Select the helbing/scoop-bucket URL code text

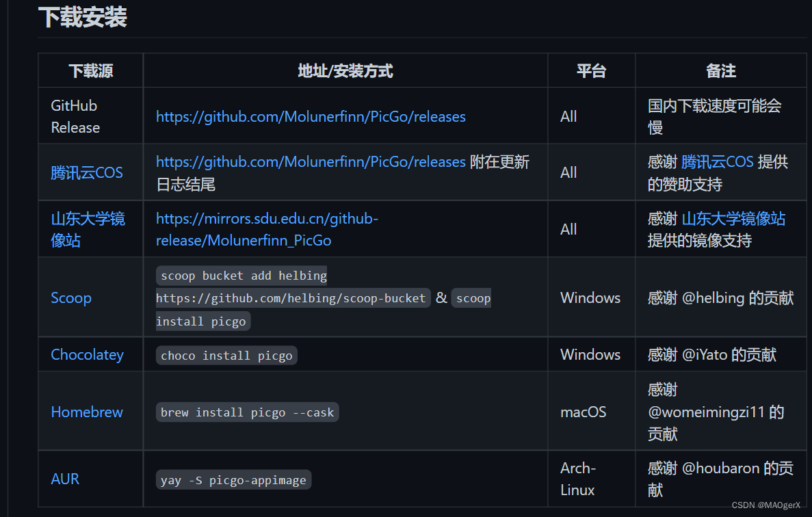(x=293, y=298)
